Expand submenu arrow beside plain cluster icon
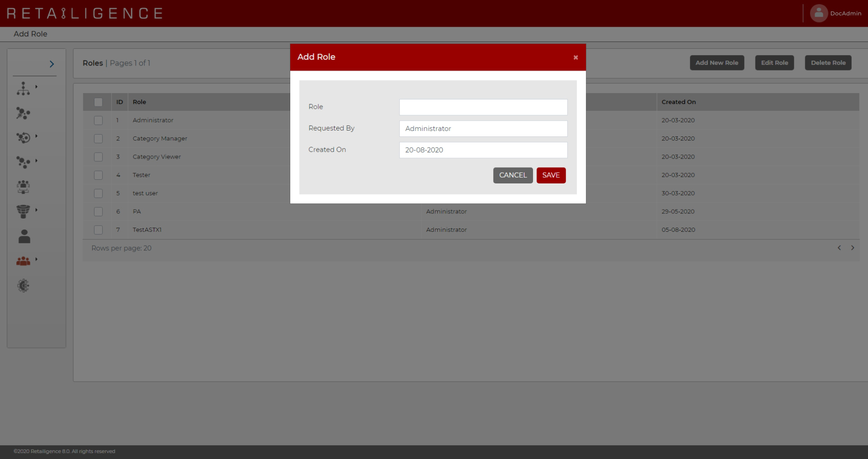Viewport: 868px width, 459px height. pos(36,160)
